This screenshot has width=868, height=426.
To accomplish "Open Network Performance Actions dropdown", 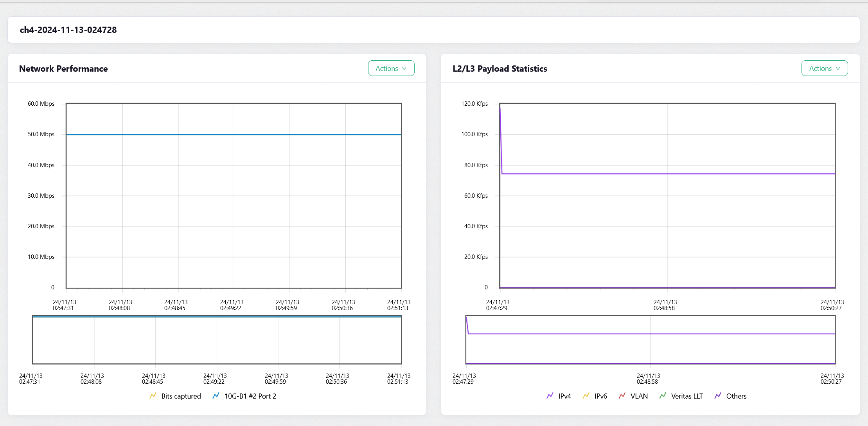I will coord(391,69).
